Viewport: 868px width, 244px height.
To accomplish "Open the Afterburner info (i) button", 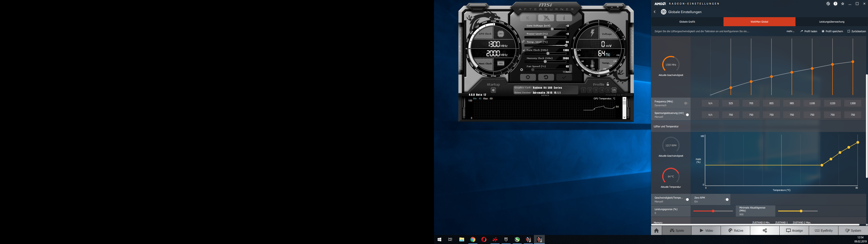I will coord(564,18).
